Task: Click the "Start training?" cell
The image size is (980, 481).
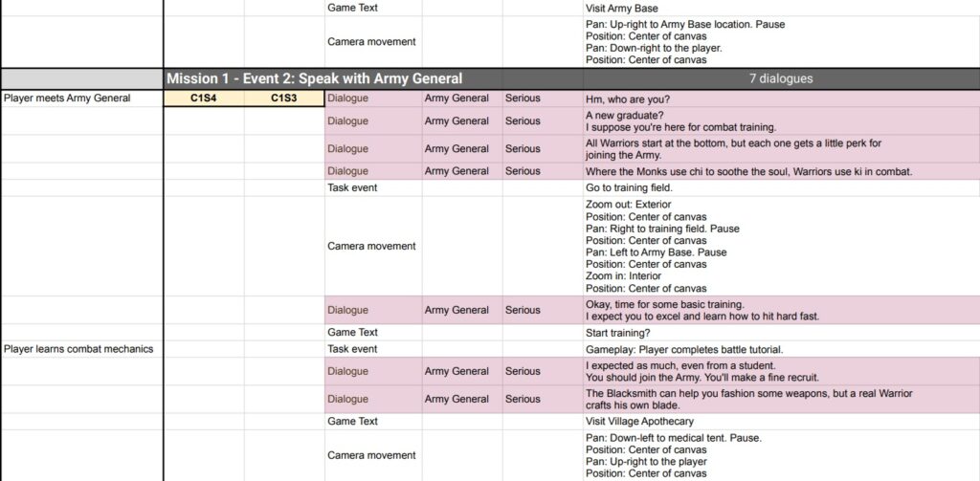Action: (781, 333)
